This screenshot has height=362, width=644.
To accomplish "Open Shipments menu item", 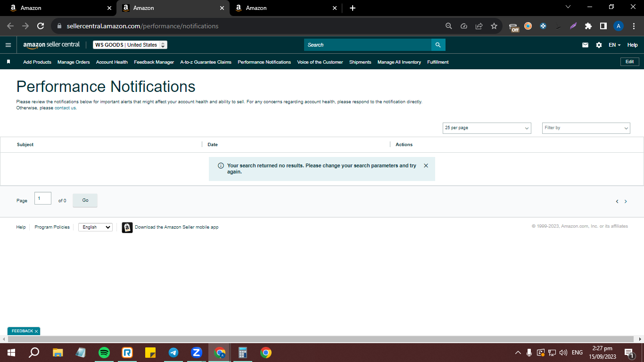I will 360,62.
